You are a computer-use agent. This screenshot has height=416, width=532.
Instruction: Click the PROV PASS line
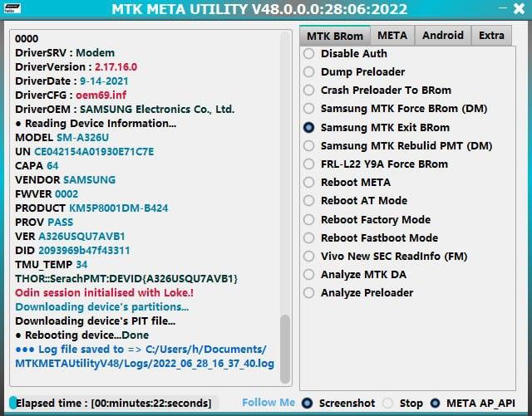[44, 223]
